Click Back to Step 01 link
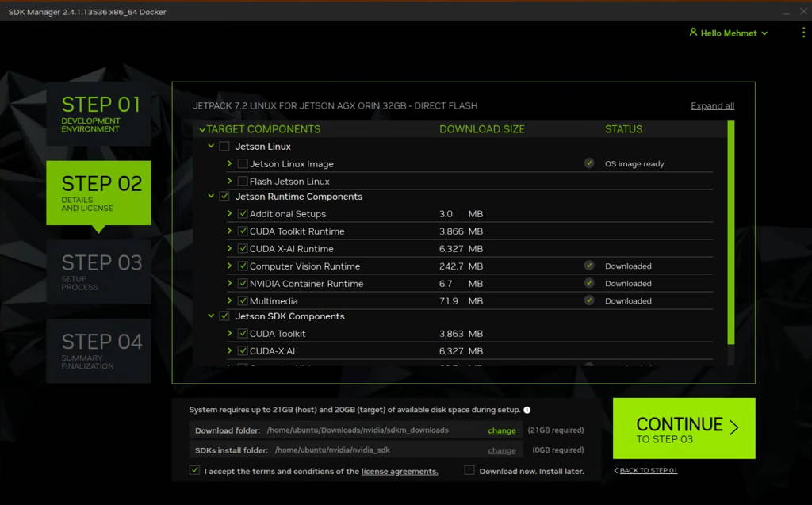 point(645,470)
